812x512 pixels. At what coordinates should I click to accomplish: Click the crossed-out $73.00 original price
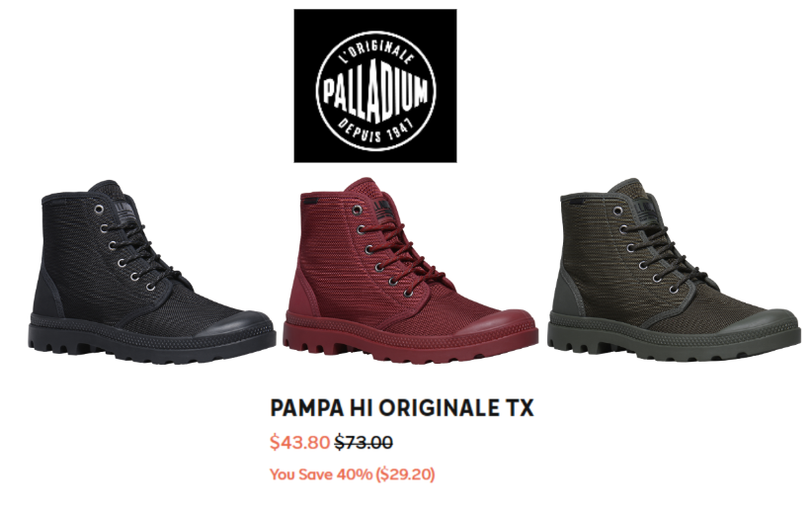click(364, 443)
